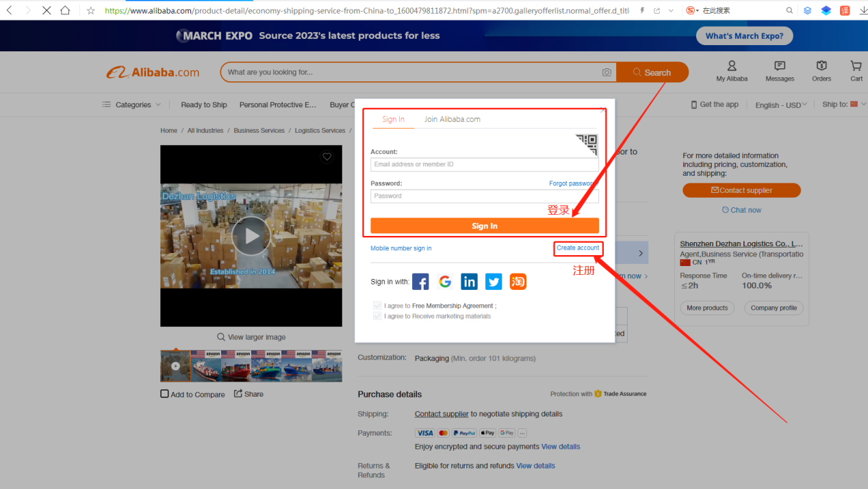Add product to favorites heart icon
Image resolution: width=868 pixels, height=489 pixels.
click(x=327, y=157)
